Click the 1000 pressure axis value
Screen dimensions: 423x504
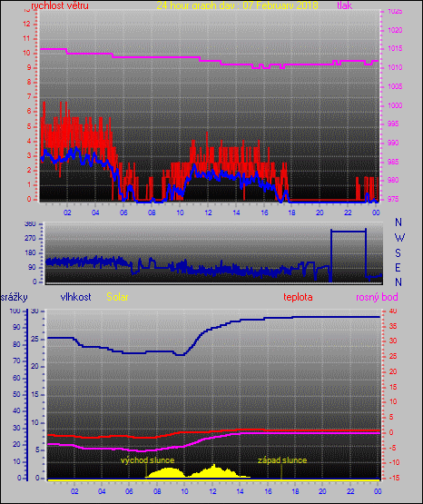click(395, 105)
